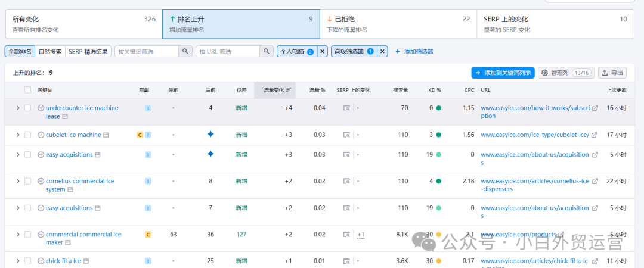The image size is (644, 268).
Task: Click the 按关键词筛选 input field
Action: (x=147, y=51)
